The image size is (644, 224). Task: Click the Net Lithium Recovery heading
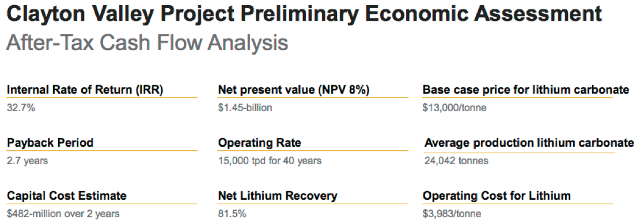278,196
